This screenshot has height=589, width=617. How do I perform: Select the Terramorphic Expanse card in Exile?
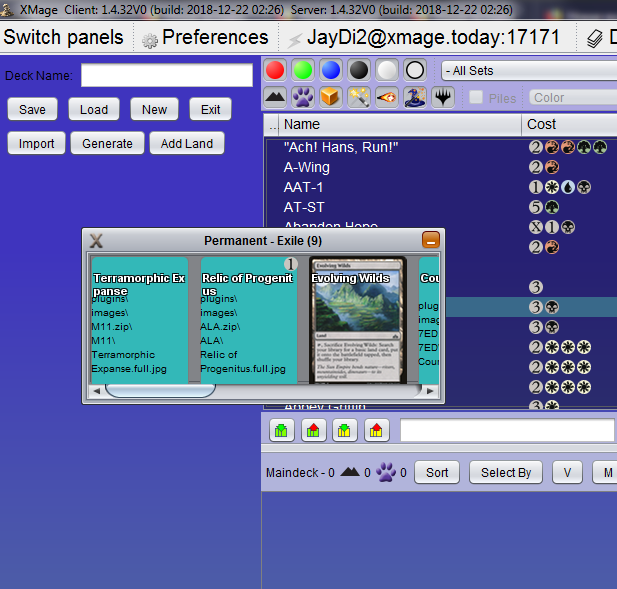click(140, 320)
